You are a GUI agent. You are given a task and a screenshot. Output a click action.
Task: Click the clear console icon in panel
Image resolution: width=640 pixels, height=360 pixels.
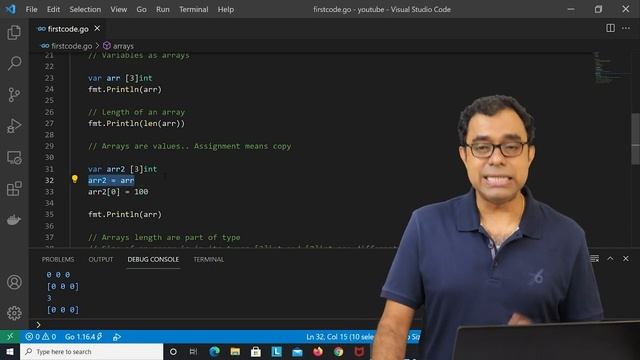(x=595, y=259)
